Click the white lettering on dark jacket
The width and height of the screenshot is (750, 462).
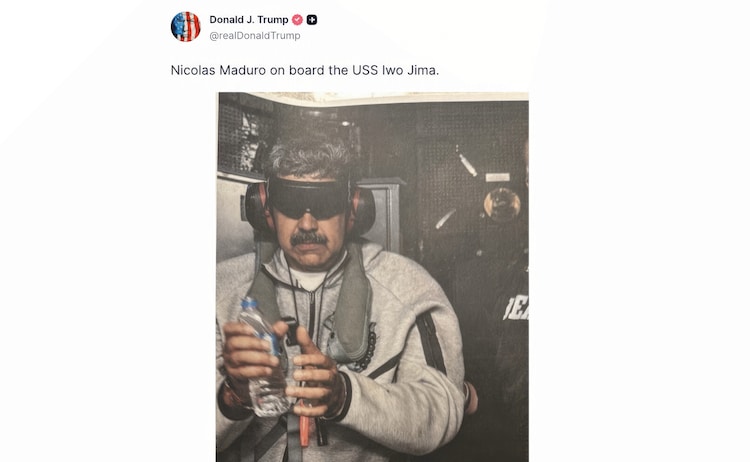(516, 309)
